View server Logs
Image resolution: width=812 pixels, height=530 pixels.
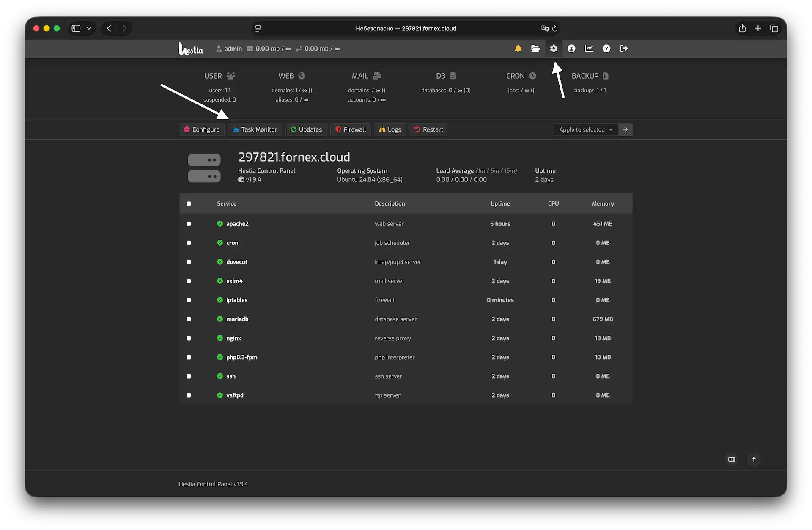pos(390,129)
